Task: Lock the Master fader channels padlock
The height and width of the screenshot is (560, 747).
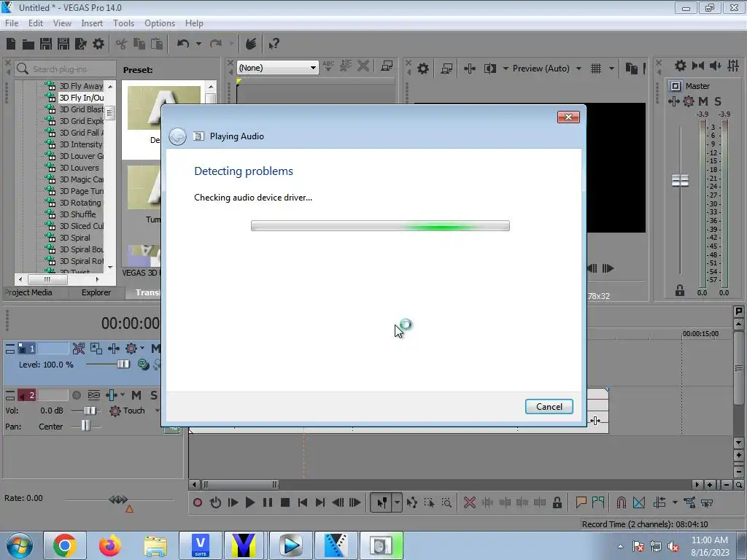Action: tap(680, 290)
